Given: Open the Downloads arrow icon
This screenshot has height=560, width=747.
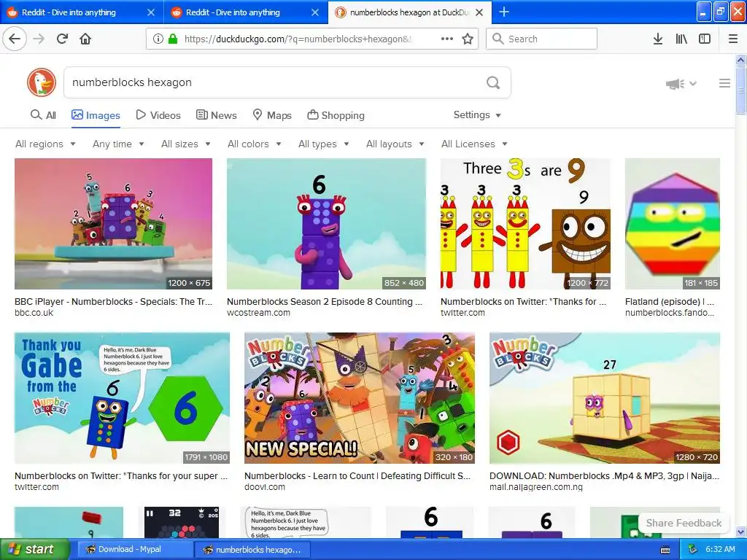Looking at the screenshot, I should [658, 39].
